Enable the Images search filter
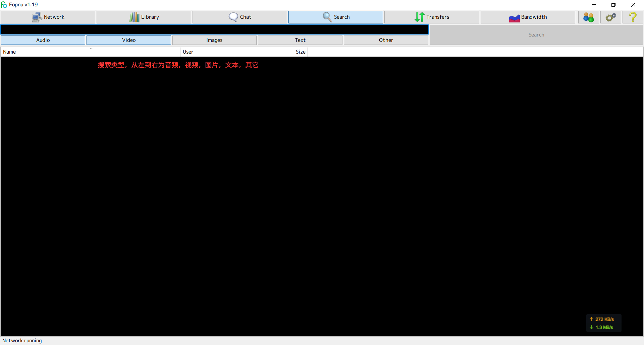This screenshot has height=345, width=644. [x=214, y=40]
